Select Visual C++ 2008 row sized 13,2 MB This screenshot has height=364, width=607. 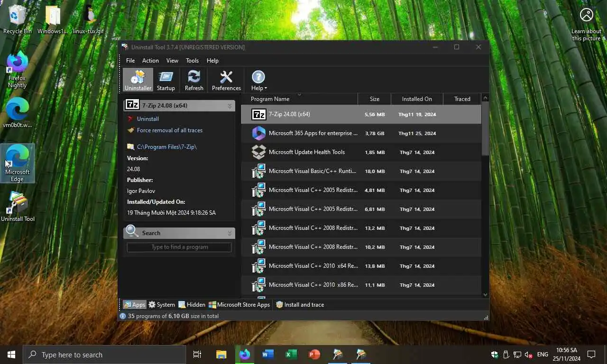pyautogui.click(x=361, y=228)
